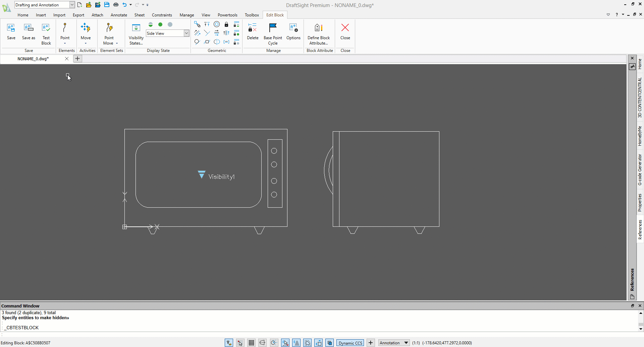The height and width of the screenshot is (347, 644).
Task: Select the Base Point tool in Manage panel
Action: 273,33
